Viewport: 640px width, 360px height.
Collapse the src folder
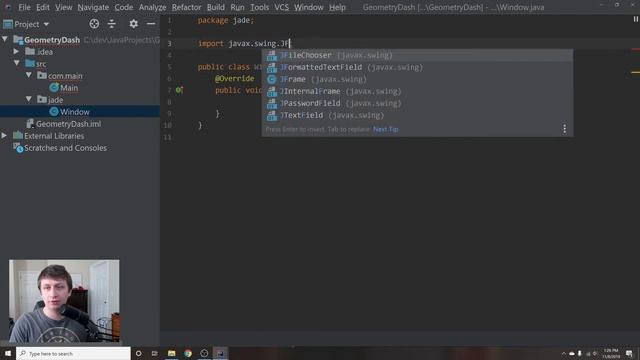(x=17, y=63)
